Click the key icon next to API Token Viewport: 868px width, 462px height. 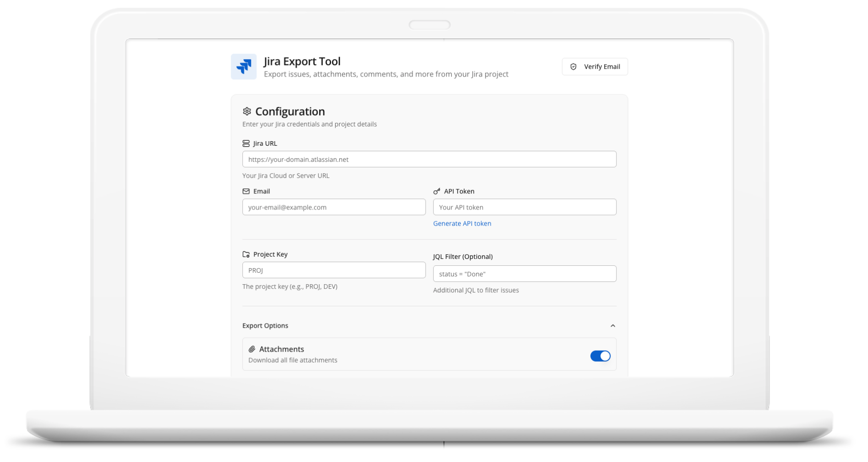click(437, 191)
